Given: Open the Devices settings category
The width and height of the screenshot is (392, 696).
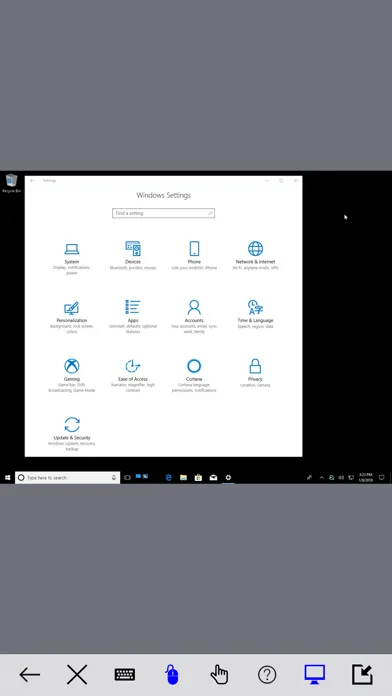Looking at the screenshot, I should pos(133,255).
